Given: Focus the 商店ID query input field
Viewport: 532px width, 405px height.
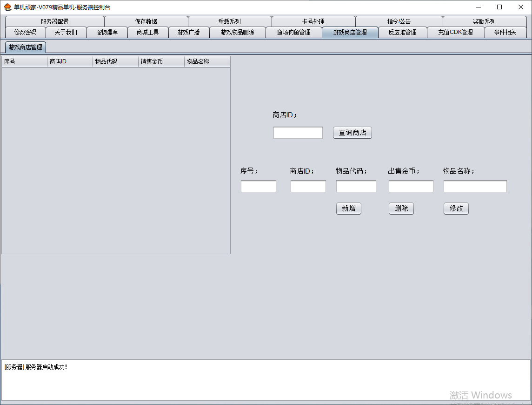Looking at the screenshot, I should click(298, 133).
